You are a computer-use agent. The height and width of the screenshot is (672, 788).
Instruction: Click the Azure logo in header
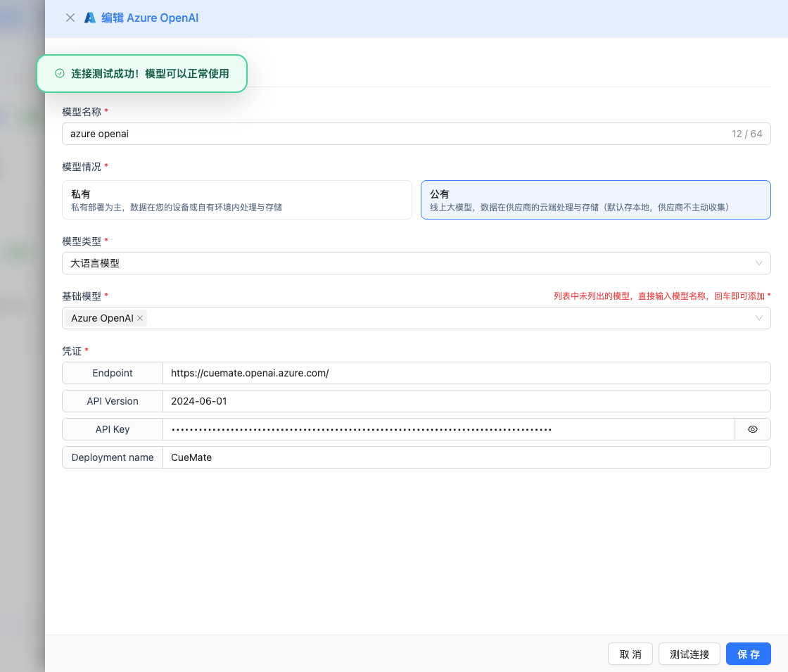pos(90,18)
